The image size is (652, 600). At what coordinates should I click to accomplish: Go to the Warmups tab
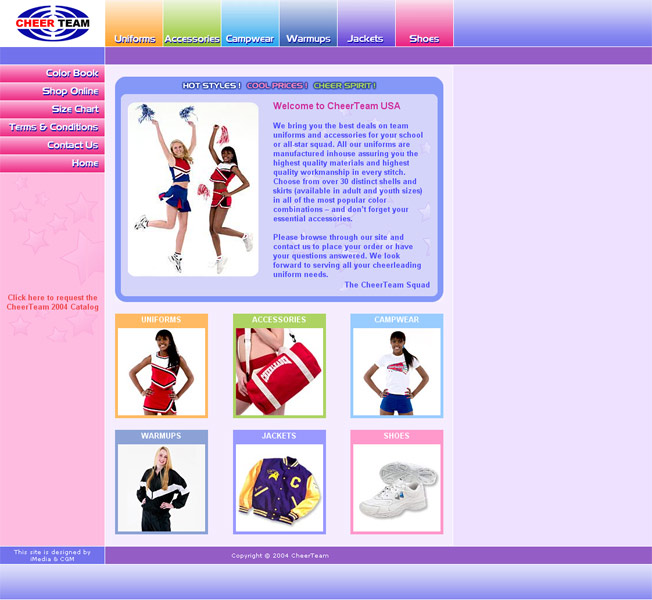tap(308, 38)
